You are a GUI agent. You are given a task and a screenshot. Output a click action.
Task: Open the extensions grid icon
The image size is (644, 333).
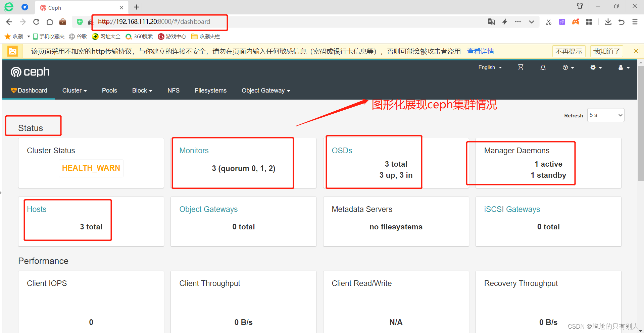click(589, 22)
